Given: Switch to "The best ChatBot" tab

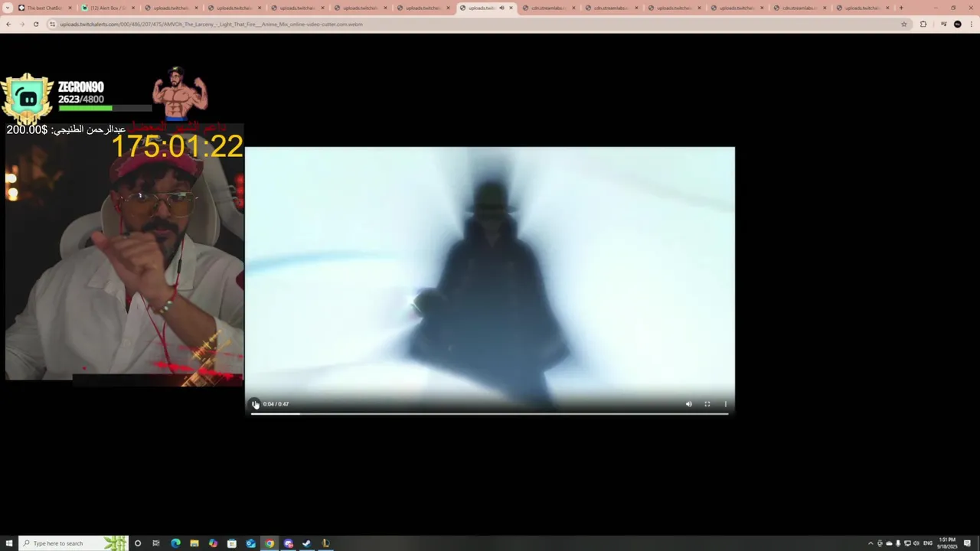Looking at the screenshot, I should (x=44, y=8).
